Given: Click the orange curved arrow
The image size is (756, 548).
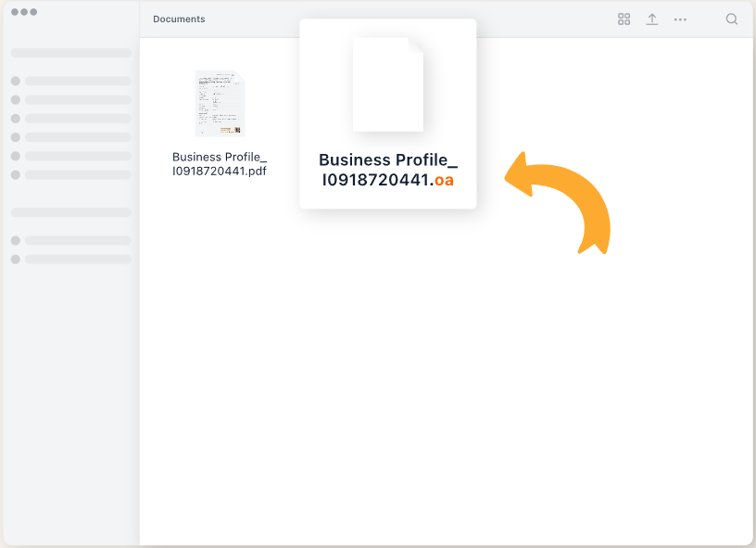Looking at the screenshot, I should pyautogui.click(x=561, y=198).
